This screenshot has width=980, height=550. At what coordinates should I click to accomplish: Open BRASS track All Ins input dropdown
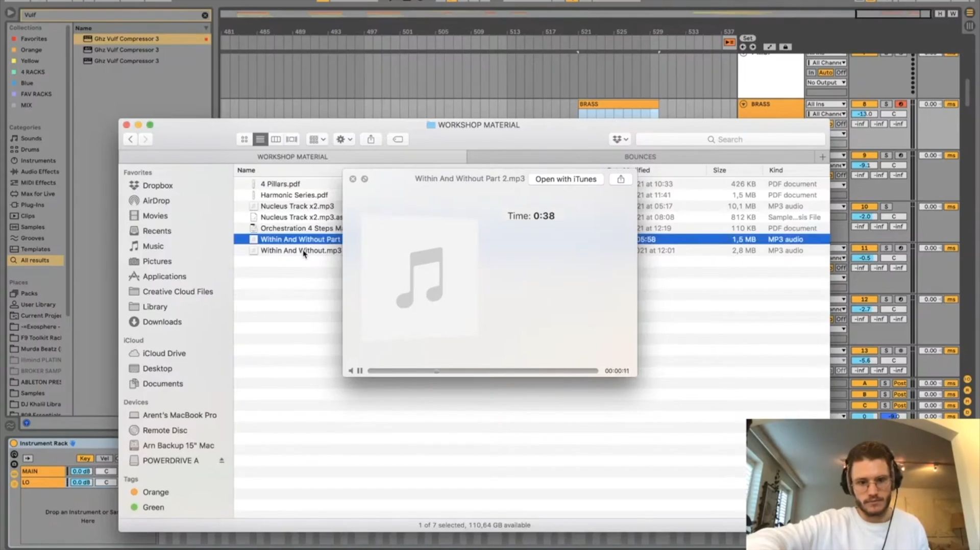point(826,104)
